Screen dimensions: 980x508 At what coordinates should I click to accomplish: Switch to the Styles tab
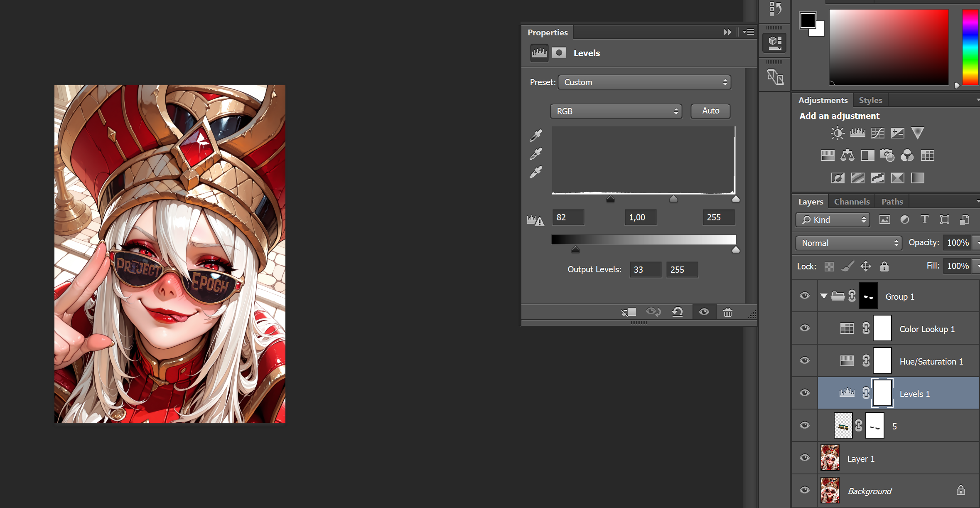(x=870, y=100)
